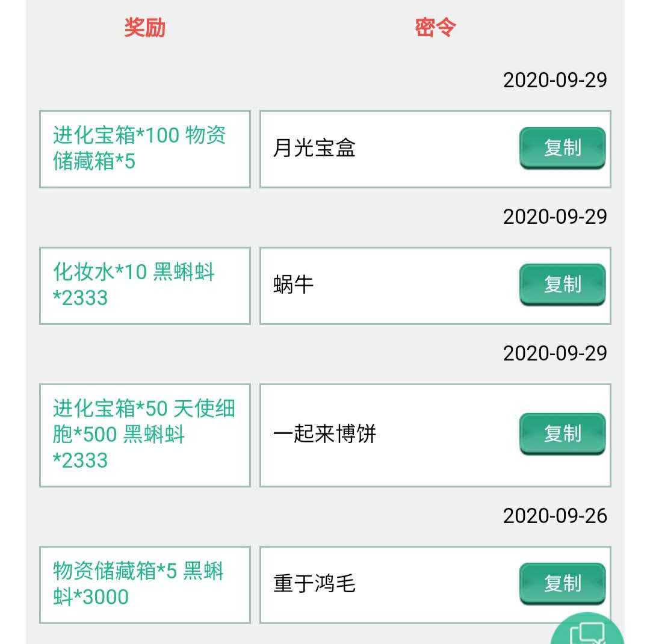This screenshot has width=650, height=644.
Task: Click the date above 一起来博饼 code
Action: 555,353
